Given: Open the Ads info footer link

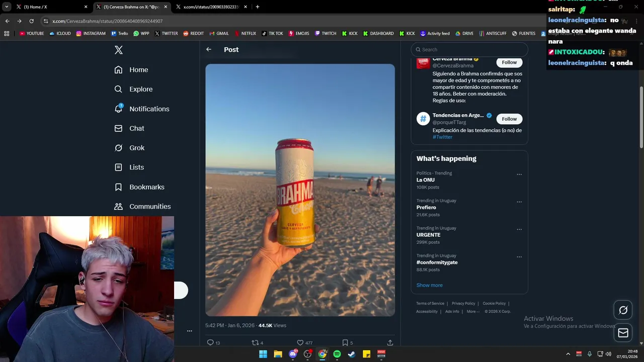Looking at the screenshot, I should click(x=452, y=312).
